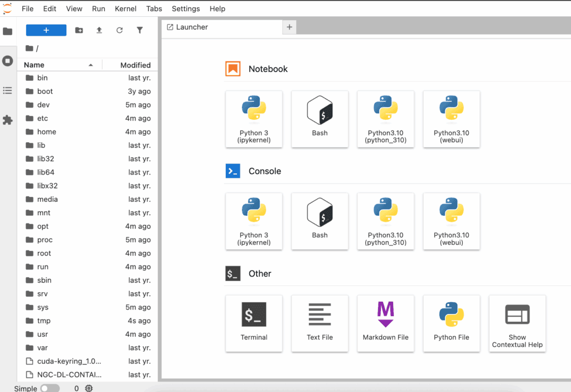The height and width of the screenshot is (392, 571).
Task: Open the Table of Contents sidebar icon
Action: (x=8, y=90)
